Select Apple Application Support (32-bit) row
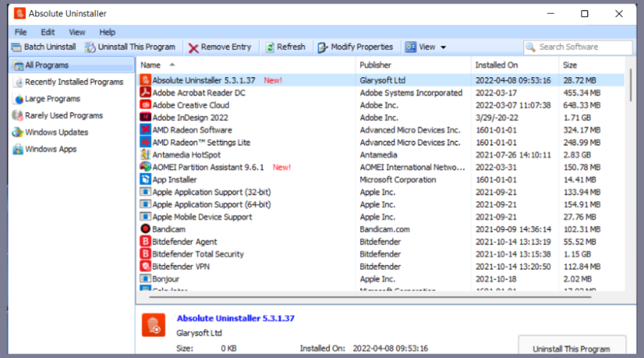This screenshot has height=358, width=644. (381, 192)
